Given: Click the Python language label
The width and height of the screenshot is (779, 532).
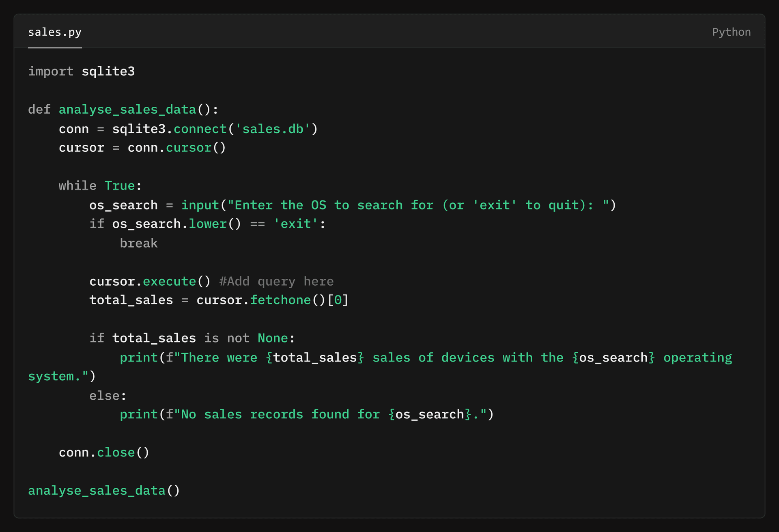Looking at the screenshot, I should 731,32.
